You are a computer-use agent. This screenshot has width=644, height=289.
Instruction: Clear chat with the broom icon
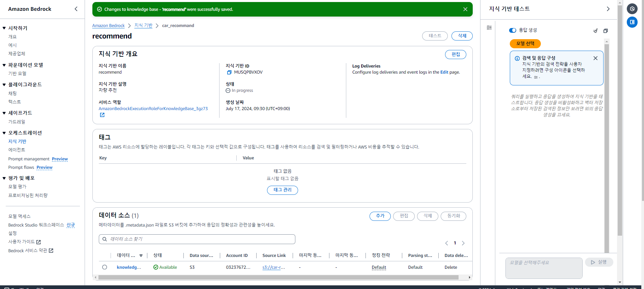coord(595,31)
